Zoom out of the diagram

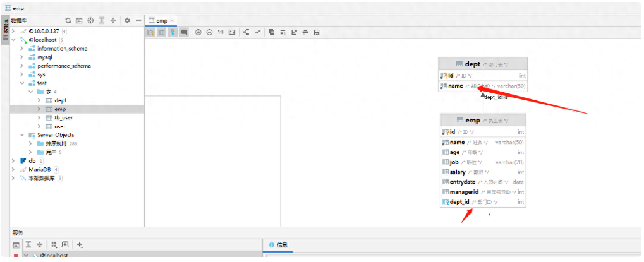[x=209, y=32]
